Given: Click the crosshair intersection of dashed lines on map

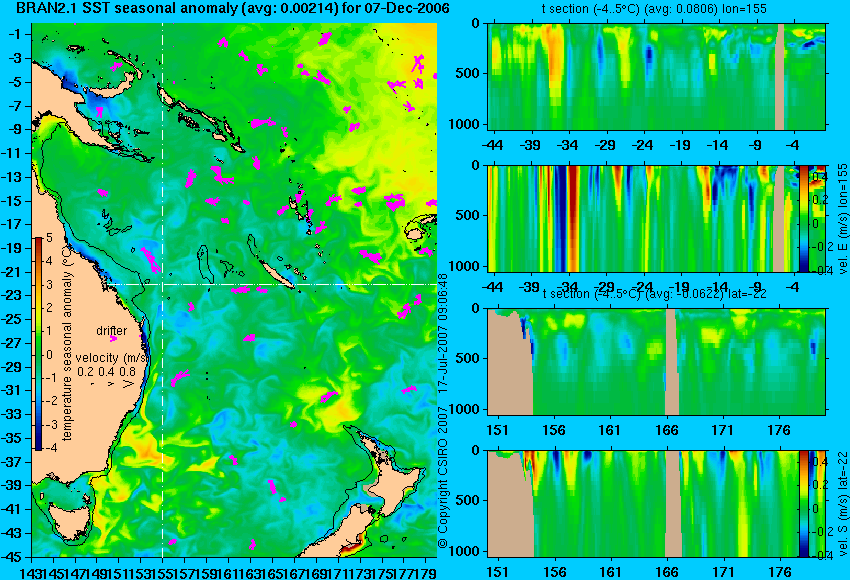Looking at the screenshot, I should (x=163, y=284).
